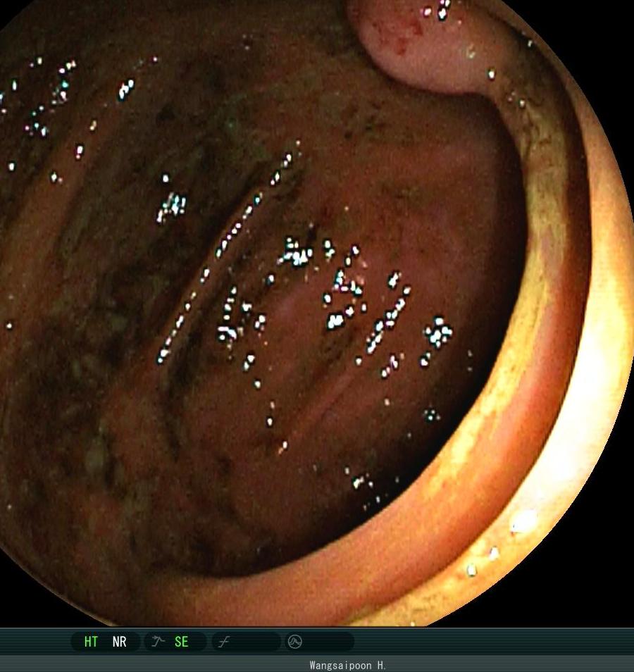Click the empty area beside the circled waveform icon
The width and height of the screenshot is (634, 672).
pyautogui.click(x=328, y=642)
